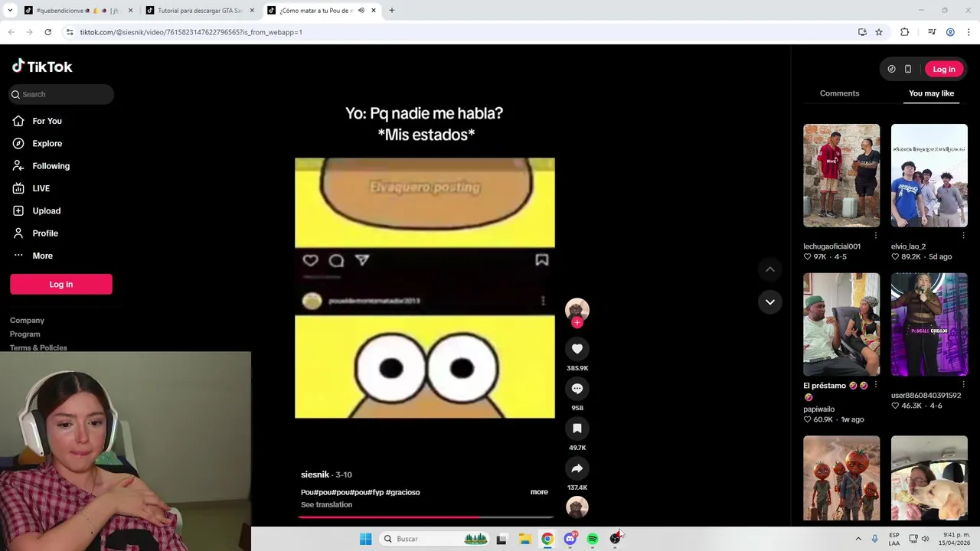The image size is (980, 551).
Task: Expand caption with more link
Action: pyautogui.click(x=539, y=492)
